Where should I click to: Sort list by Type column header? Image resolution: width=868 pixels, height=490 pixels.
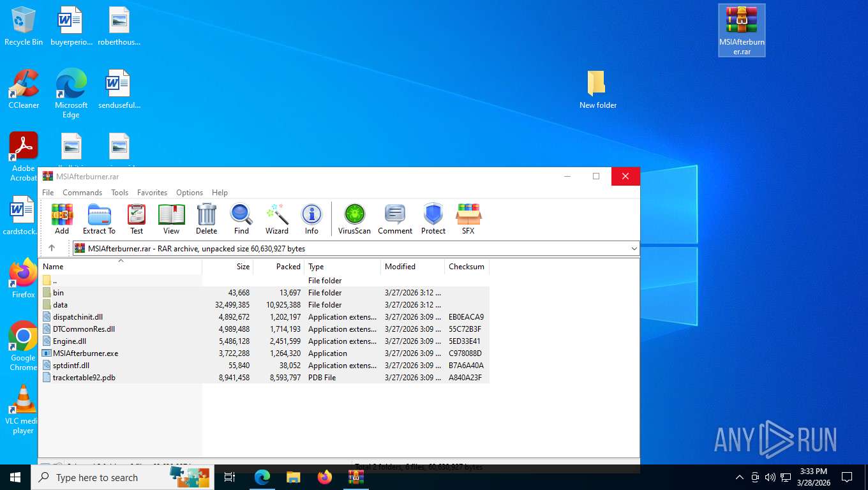pyautogui.click(x=343, y=267)
